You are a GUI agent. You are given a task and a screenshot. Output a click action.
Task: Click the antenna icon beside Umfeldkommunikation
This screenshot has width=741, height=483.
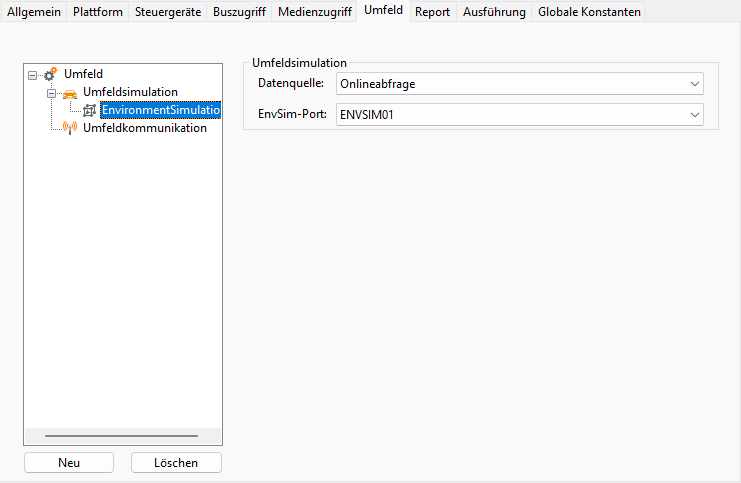pos(70,128)
